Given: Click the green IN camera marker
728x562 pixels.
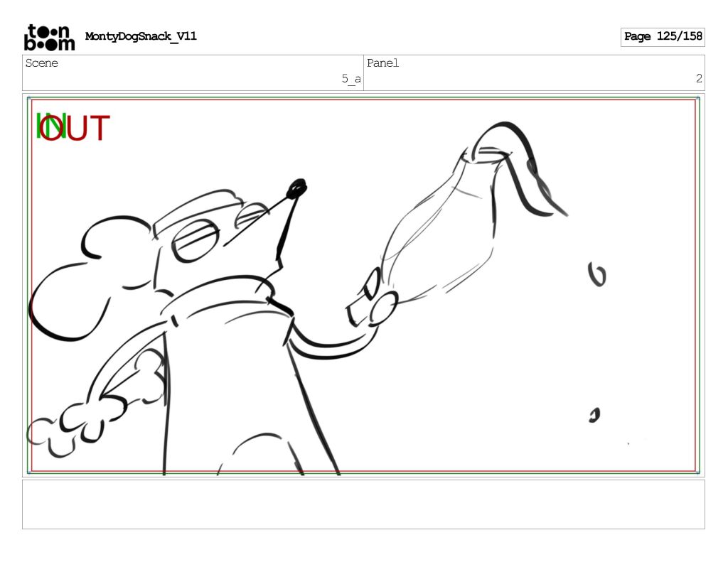Looking at the screenshot, I should 47,127.
